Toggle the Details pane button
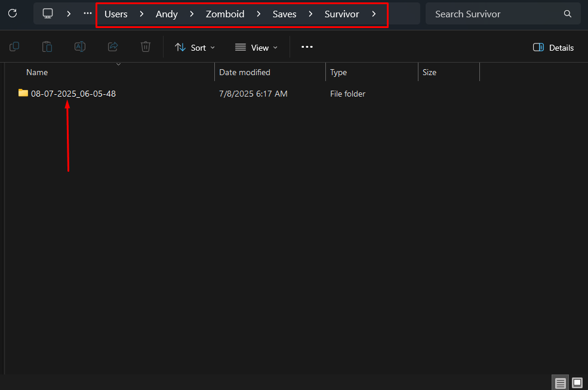Image resolution: width=588 pixels, height=390 pixels. tap(553, 48)
